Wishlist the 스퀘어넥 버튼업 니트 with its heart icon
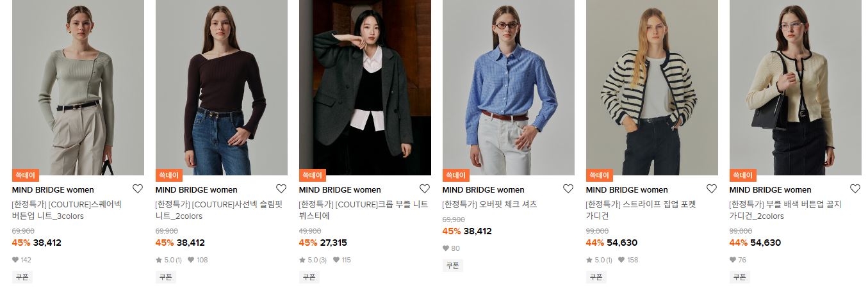Viewport: 868px width, 288px height. click(138, 189)
